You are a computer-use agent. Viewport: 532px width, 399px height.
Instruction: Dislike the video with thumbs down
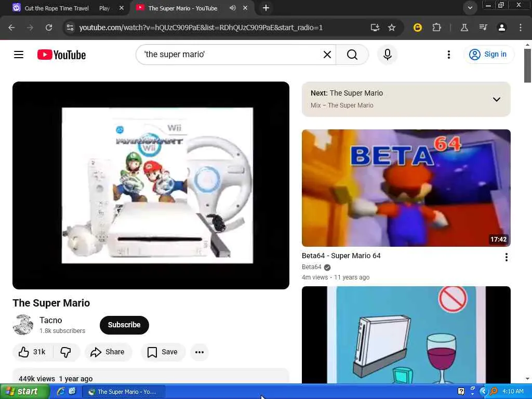tap(66, 352)
